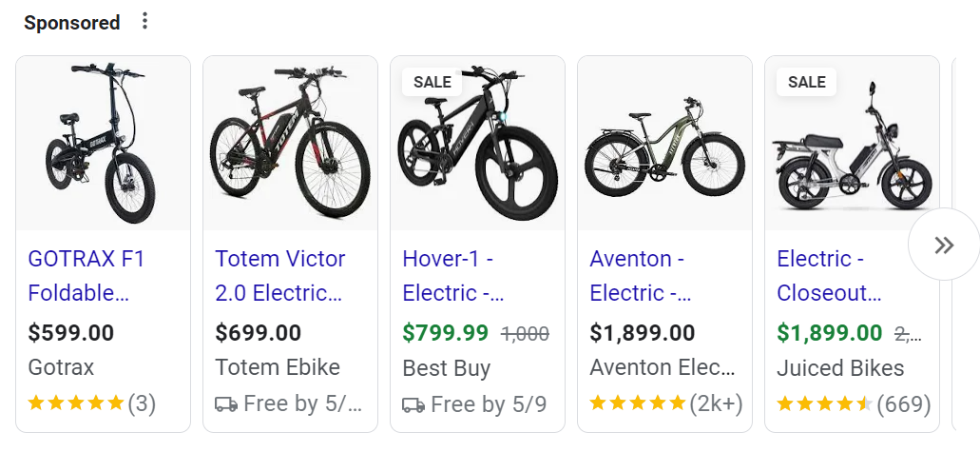Open the Sponsored three-dot options menu
Screen dimensions: 980x452
(x=144, y=21)
